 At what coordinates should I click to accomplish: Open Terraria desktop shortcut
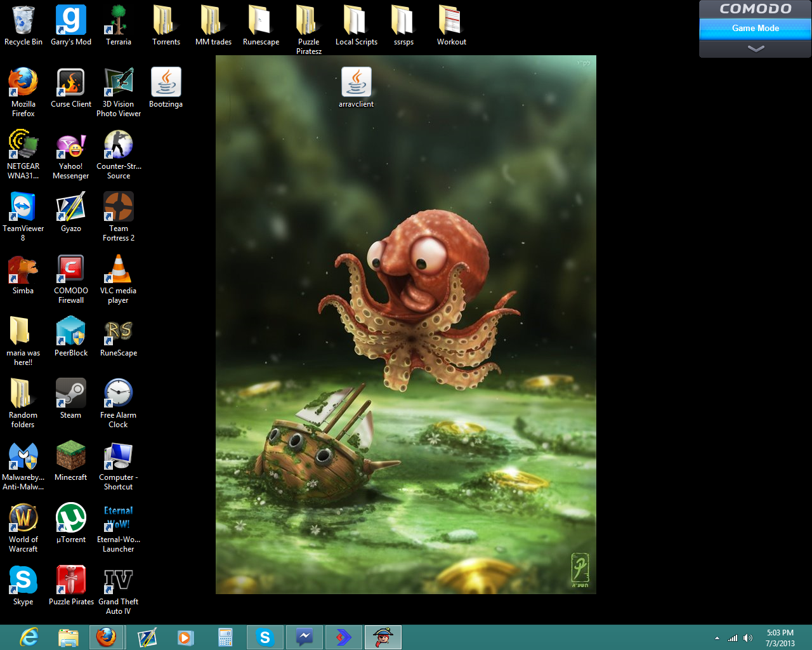[x=119, y=25]
